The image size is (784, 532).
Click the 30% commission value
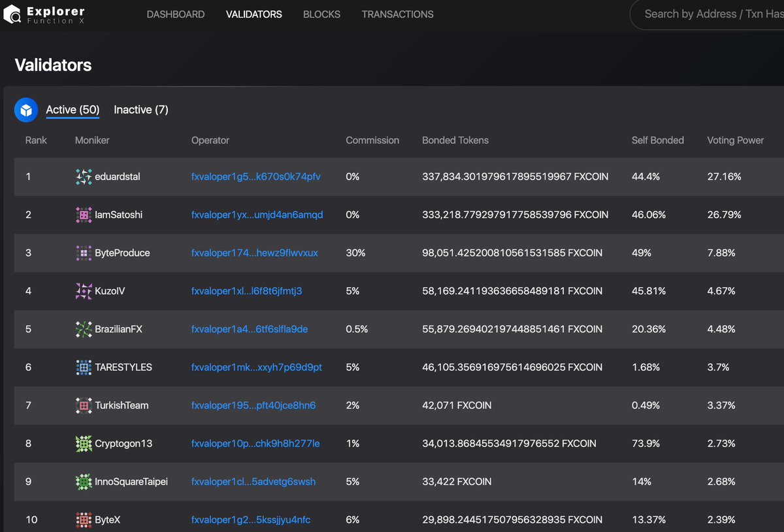(x=355, y=253)
